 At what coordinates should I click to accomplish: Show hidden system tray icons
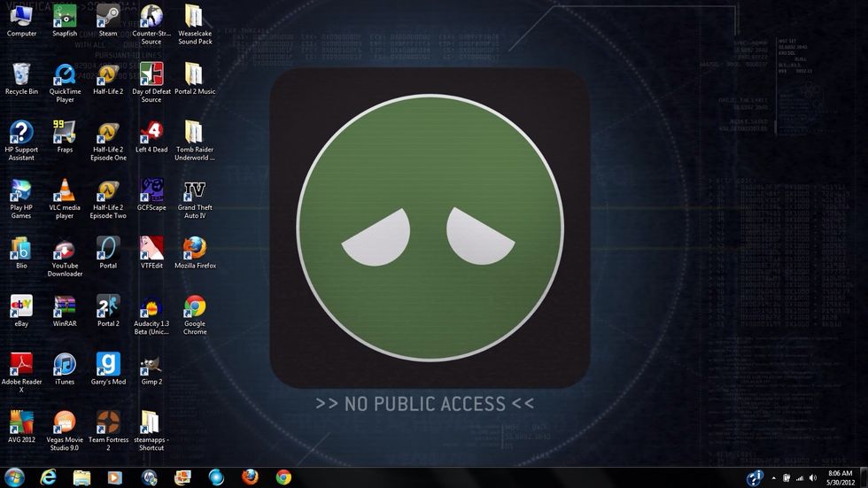click(773, 478)
